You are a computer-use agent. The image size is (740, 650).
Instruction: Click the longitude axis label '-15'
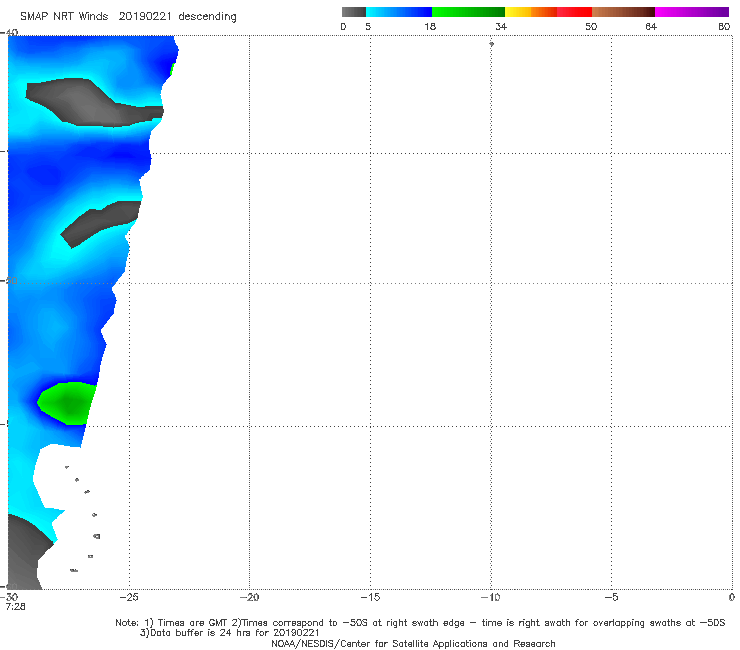(x=370, y=597)
